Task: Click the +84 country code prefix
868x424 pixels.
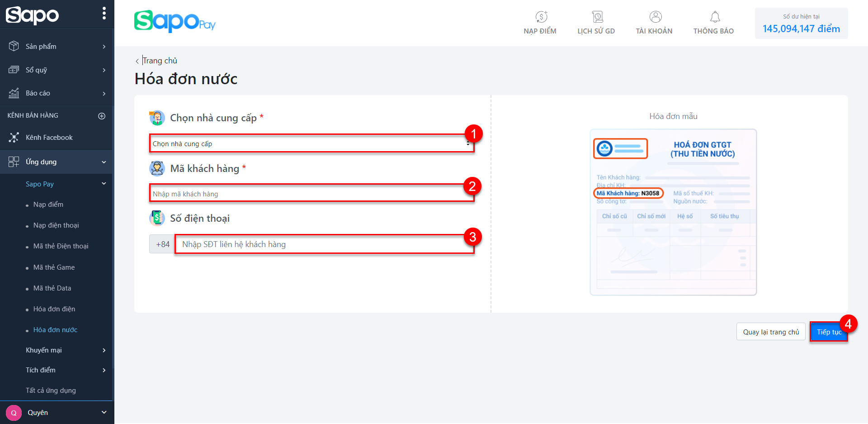Action: click(162, 244)
